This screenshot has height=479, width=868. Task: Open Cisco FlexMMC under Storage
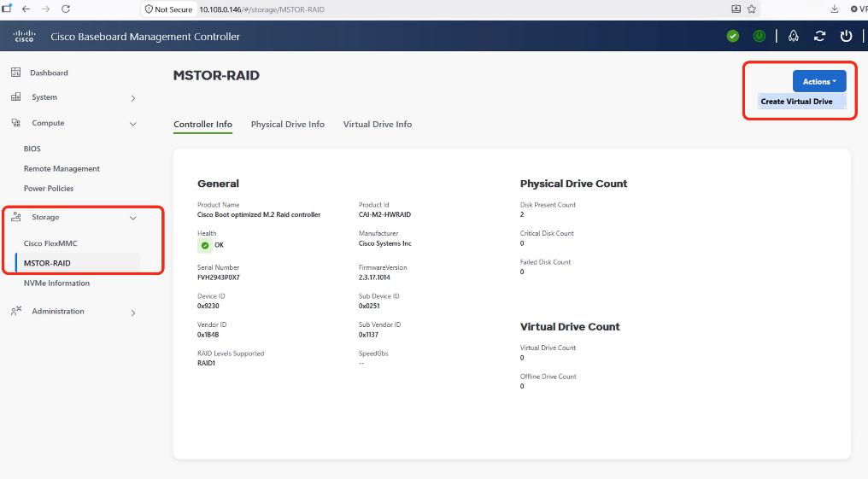[50, 243]
